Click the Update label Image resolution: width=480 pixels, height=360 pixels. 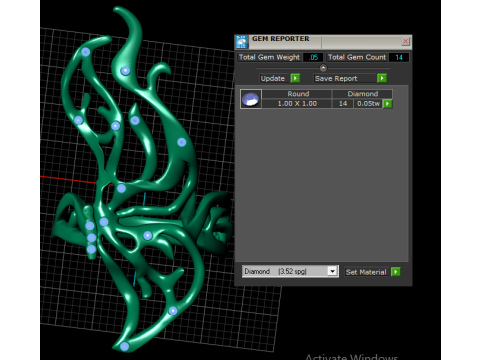click(x=273, y=78)
